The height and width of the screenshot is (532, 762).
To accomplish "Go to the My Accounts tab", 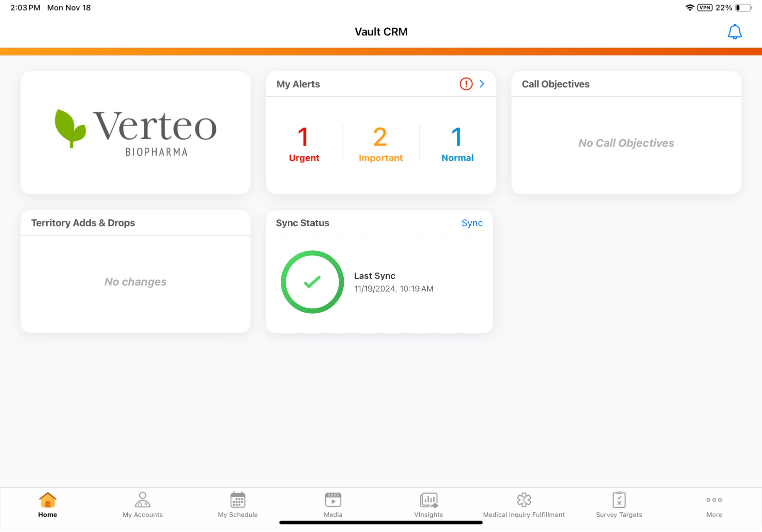I will [x=142, y=505].
